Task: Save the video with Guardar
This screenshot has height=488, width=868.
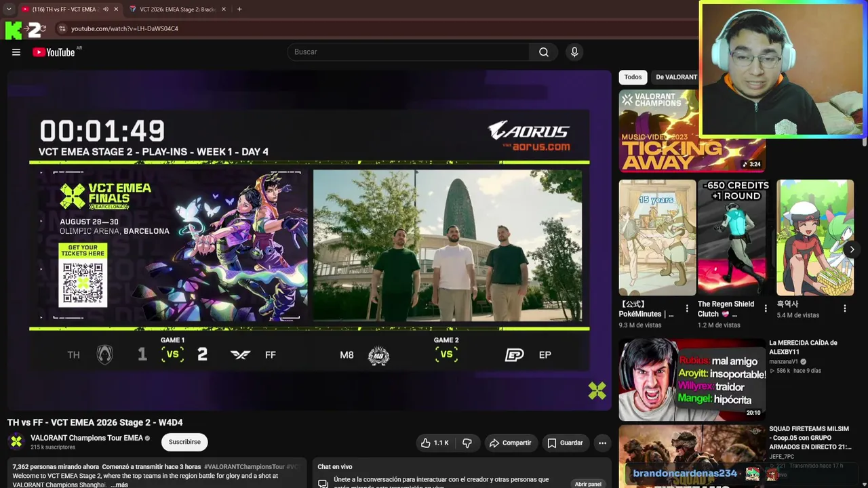Action: pyautogui.click(x=565, y=443)
